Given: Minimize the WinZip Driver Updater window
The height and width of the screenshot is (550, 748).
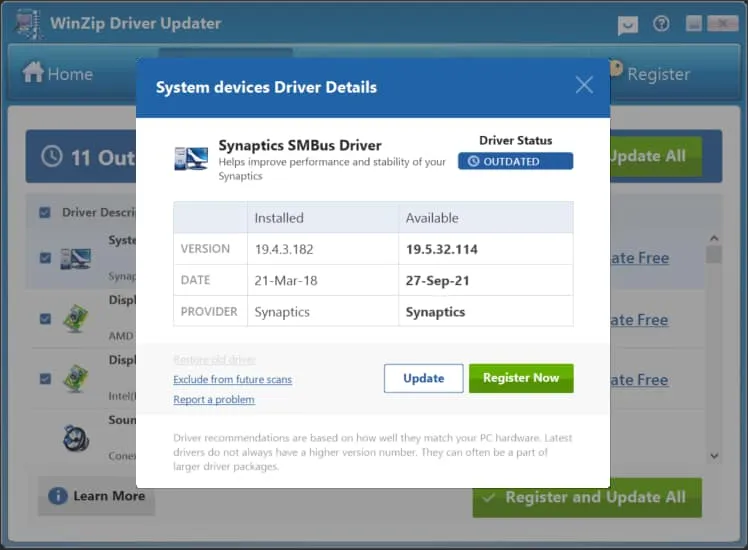Looking at the screenshot, I should [x=694, y=23].
